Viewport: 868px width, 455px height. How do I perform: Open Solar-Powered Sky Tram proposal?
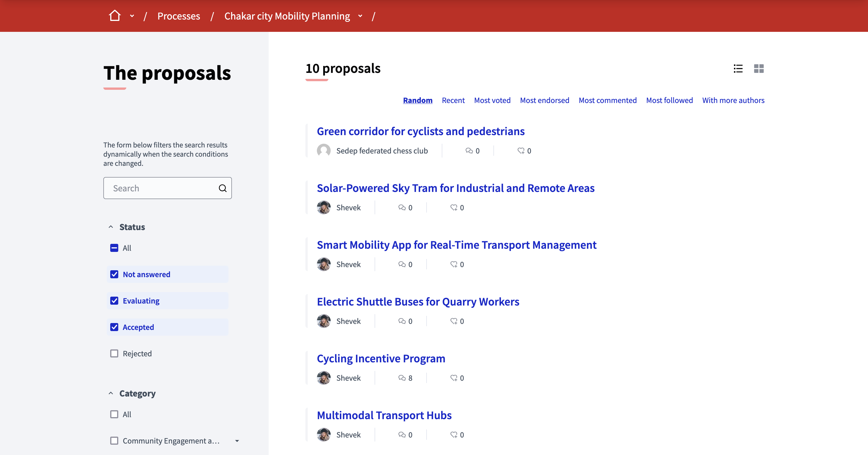click(x=456, y=188)
